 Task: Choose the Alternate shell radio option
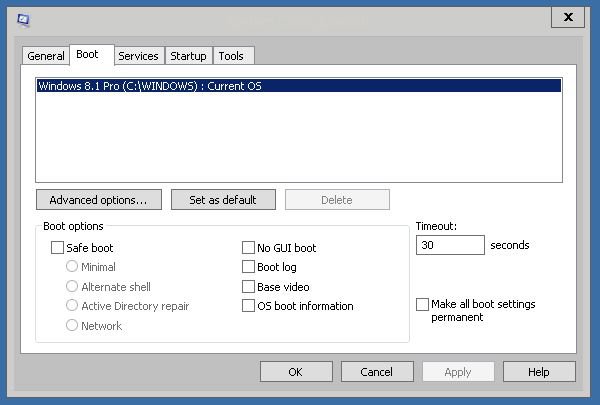pyautogui.click(x=72, y=286)
